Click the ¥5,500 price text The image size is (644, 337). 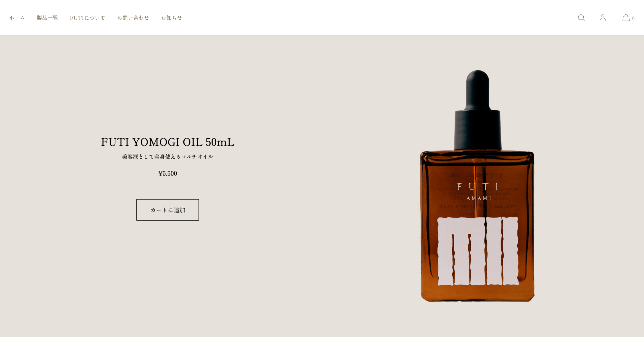[168, 174]
